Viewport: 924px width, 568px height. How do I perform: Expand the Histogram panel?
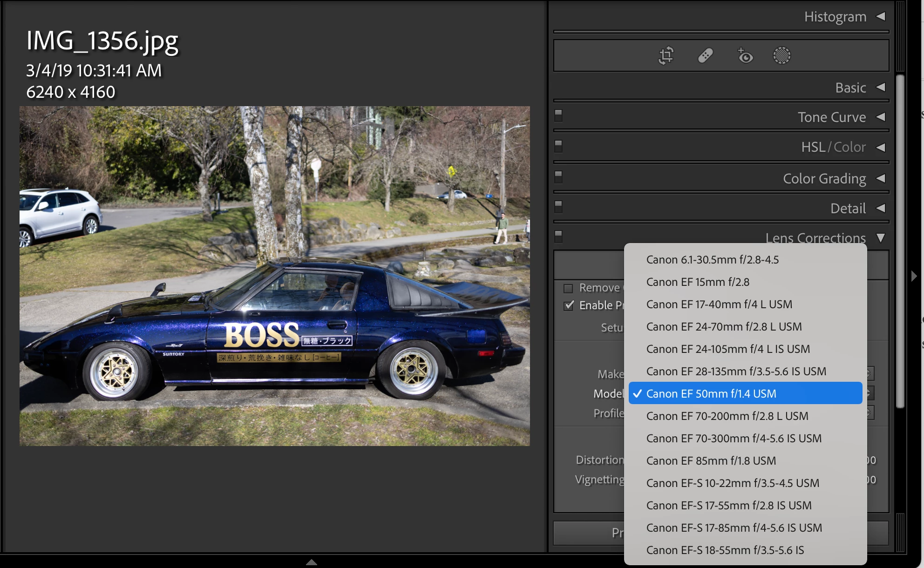click(881, 16)
